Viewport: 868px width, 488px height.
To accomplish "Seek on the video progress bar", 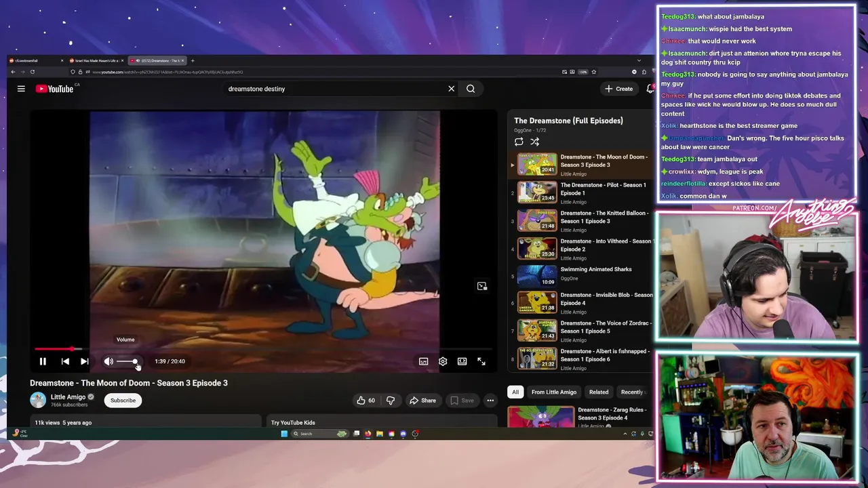I will [264, 349].
